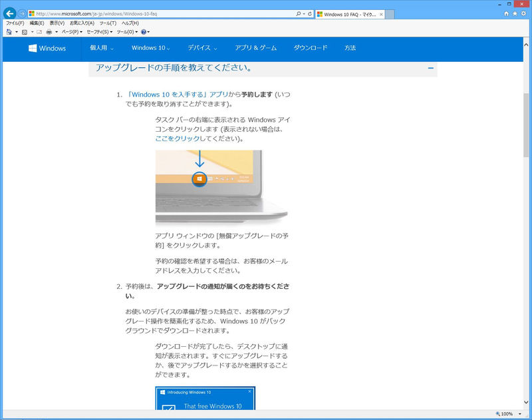The image size is (532, 420).
Task: Expand the Windows 10 navigation menu
Action: click(x=151, y=48)
